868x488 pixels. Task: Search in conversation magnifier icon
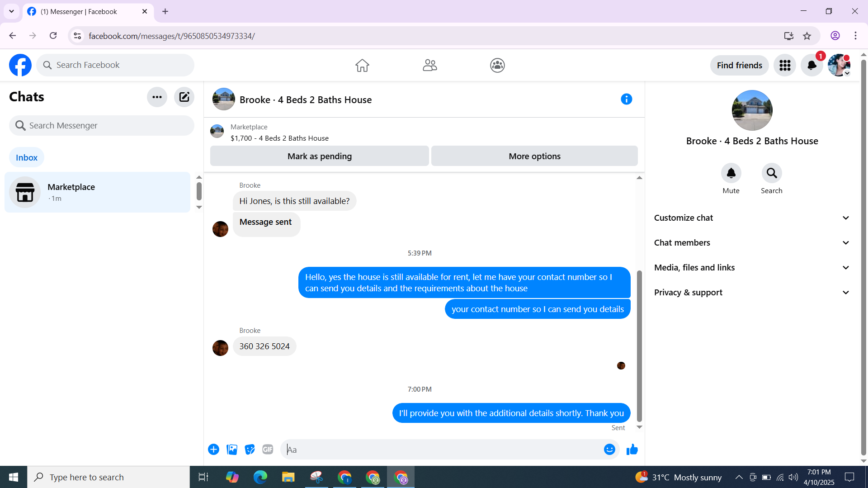[772, 173]
